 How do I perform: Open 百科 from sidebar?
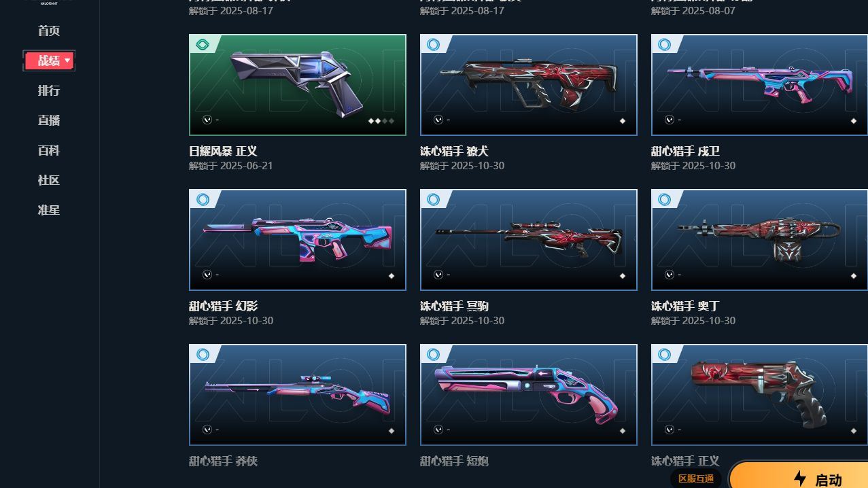tap(49, 150)
